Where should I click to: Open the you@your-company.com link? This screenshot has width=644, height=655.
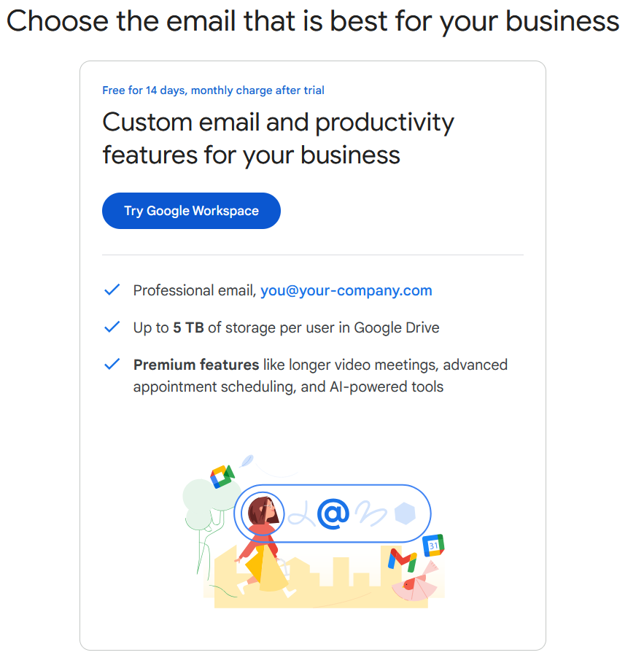[x=346, y=290]
